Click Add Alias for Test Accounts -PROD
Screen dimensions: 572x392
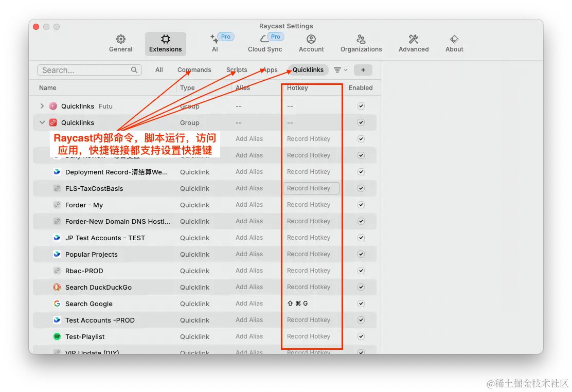[249, 320]
